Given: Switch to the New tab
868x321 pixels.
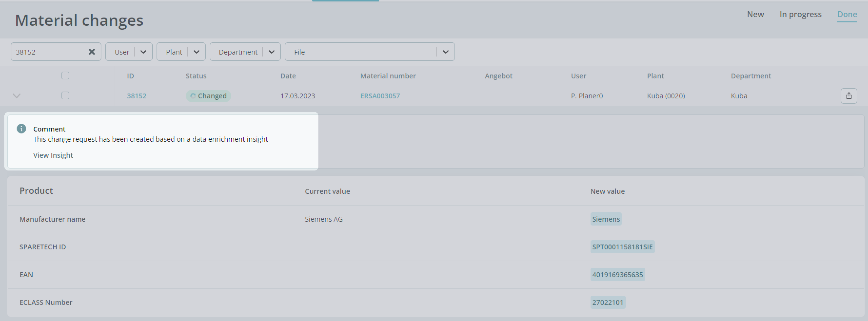Looking at the screenshot, I should click(755, 14).
